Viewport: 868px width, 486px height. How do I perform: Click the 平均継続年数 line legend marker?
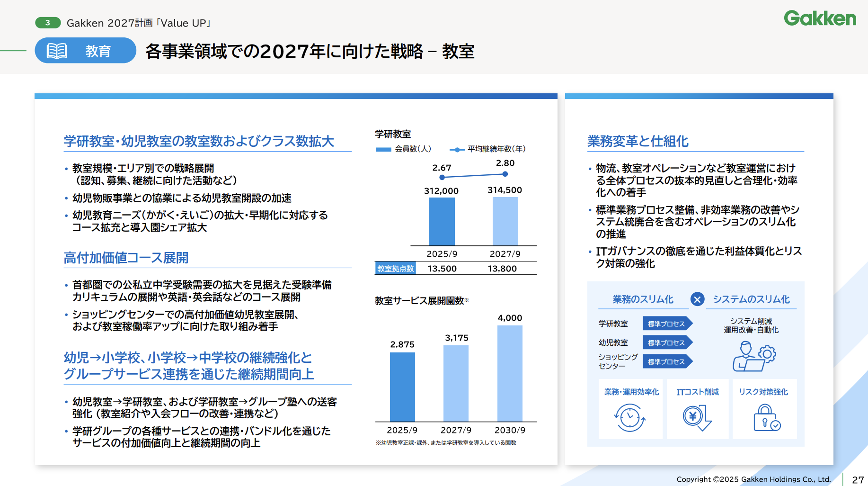pyautogui.click(x=457, y=149)
